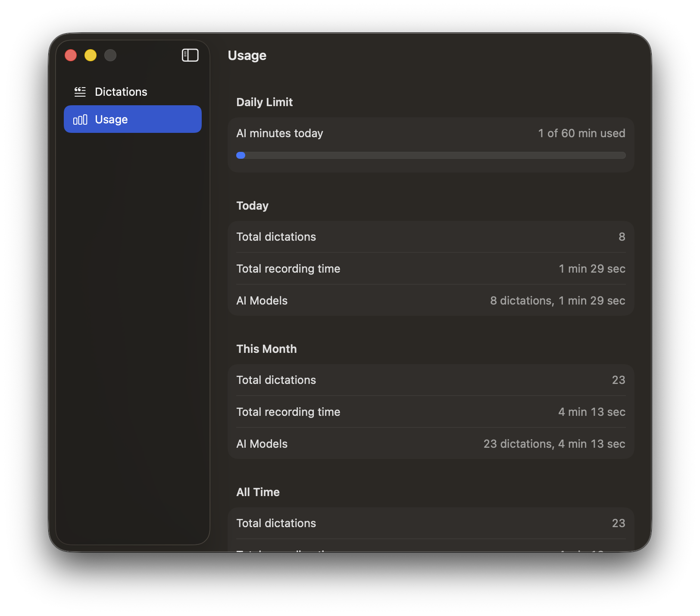Select Today's Total recording time row

click(x=431, y=269)
